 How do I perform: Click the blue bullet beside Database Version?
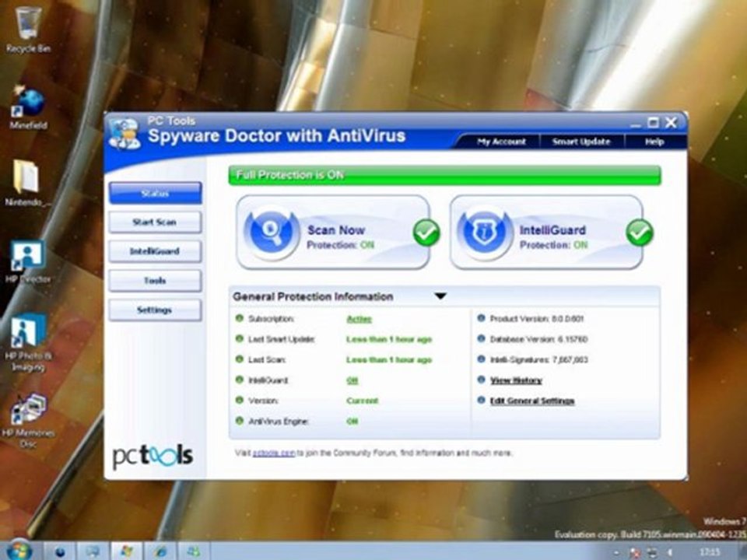tap(481, 338)
